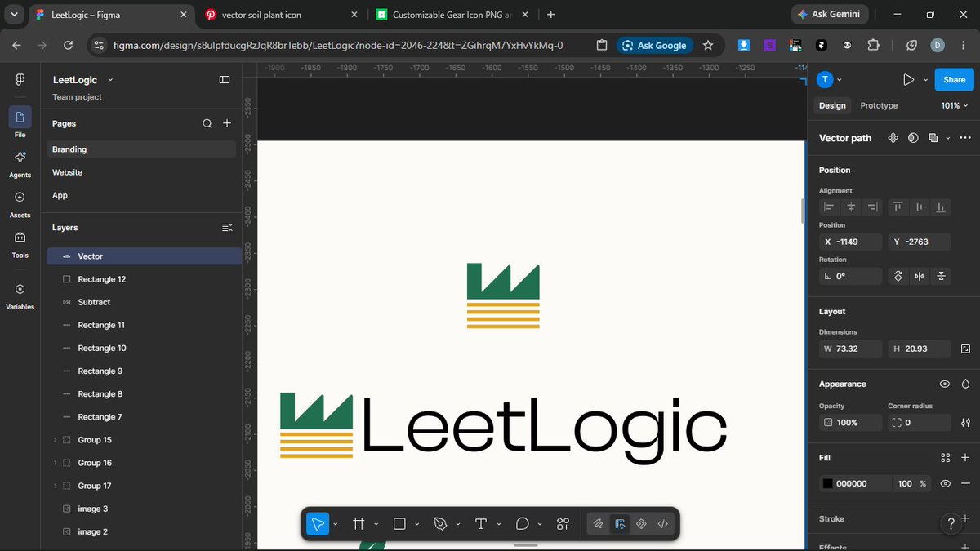
Task: Add a new page
Action: tap(227, 123)
